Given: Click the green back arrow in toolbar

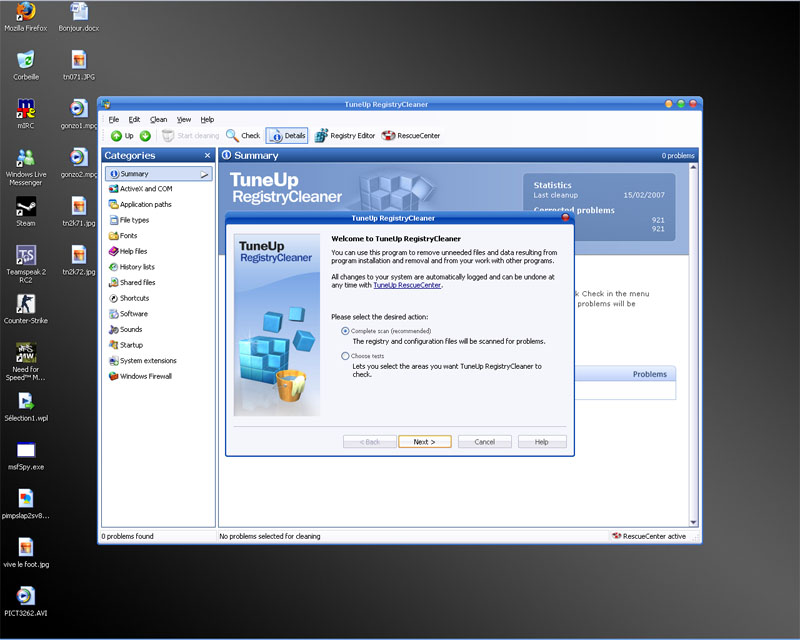Looking at the screenshot, I should click(x=116, y=136).
